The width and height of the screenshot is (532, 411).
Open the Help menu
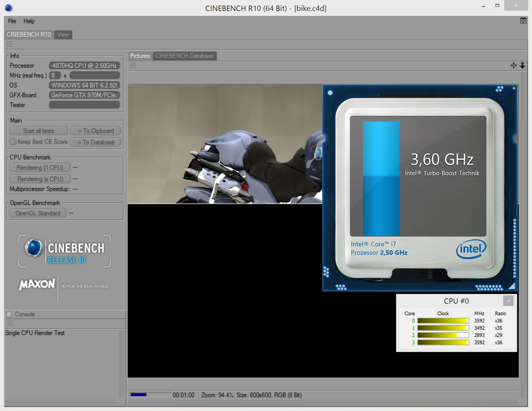tap(29, 21)
